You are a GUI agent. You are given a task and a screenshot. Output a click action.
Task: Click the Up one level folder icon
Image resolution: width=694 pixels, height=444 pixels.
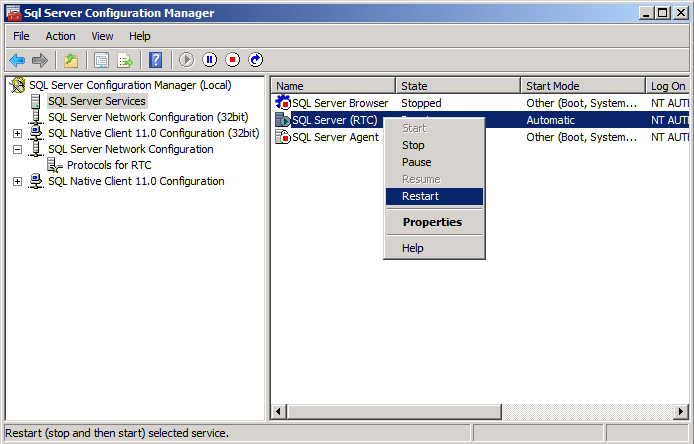[71, 60]
